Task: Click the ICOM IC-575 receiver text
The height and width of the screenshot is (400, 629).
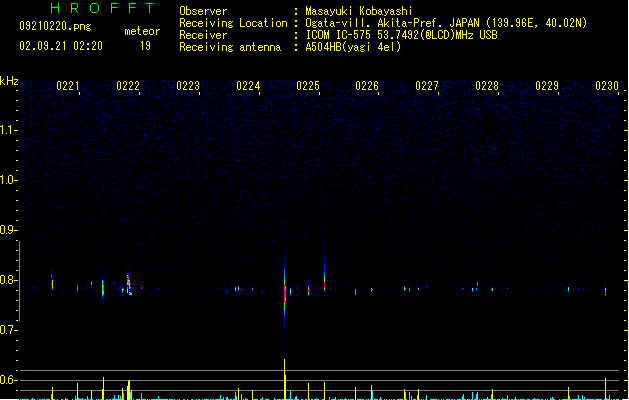Action: pyautogui.click(x=402, y=35)
